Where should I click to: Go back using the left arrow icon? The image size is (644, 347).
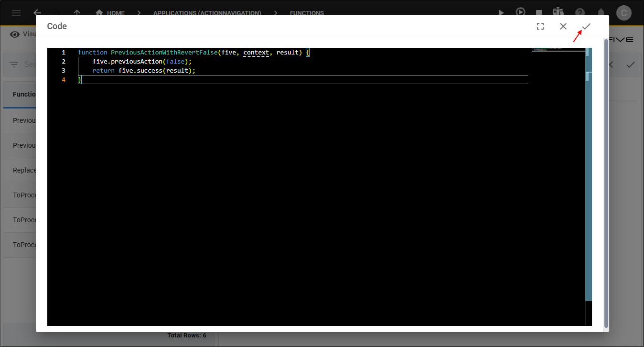click(x=37, y=13)
